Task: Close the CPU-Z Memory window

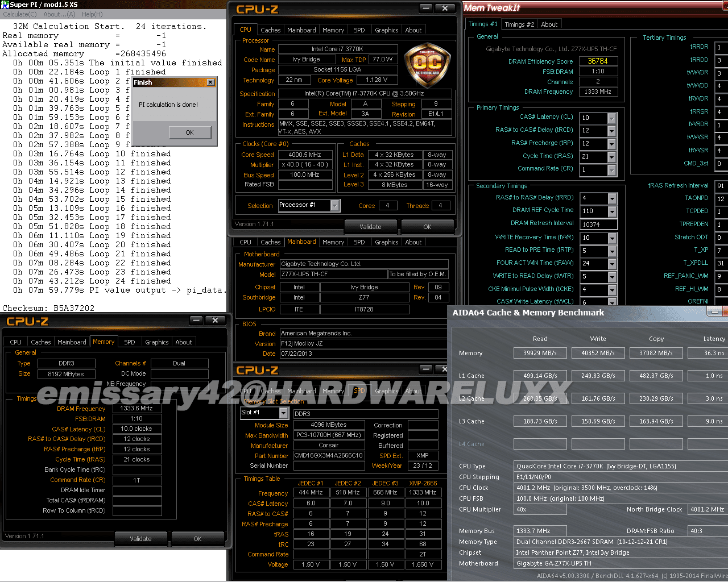Action: (x=216, y=321)
